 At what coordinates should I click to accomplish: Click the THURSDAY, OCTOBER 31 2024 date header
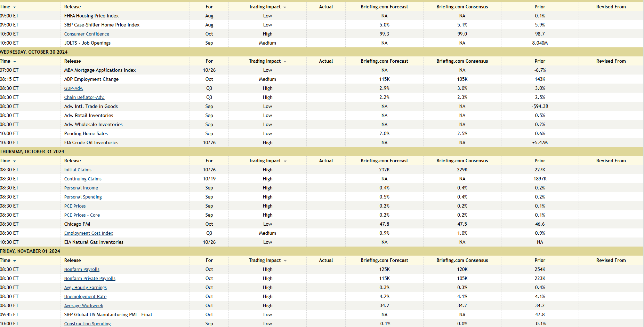tap(32, 151)
